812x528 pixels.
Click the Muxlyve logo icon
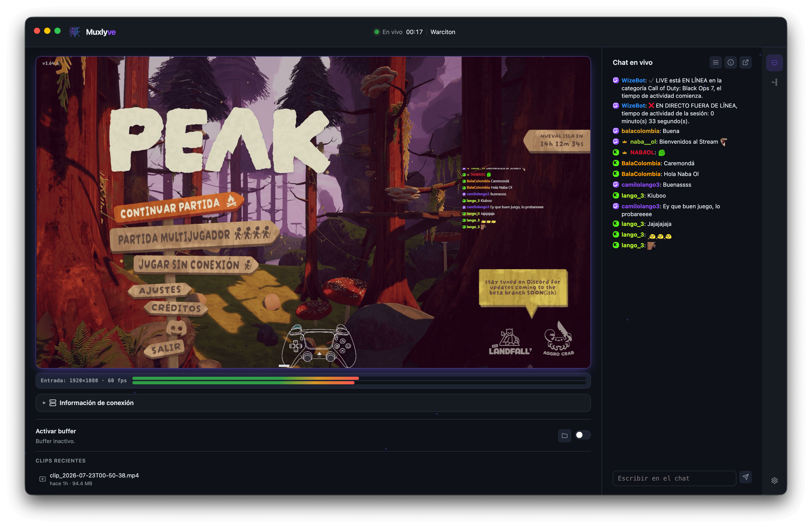tap(75, 32)
